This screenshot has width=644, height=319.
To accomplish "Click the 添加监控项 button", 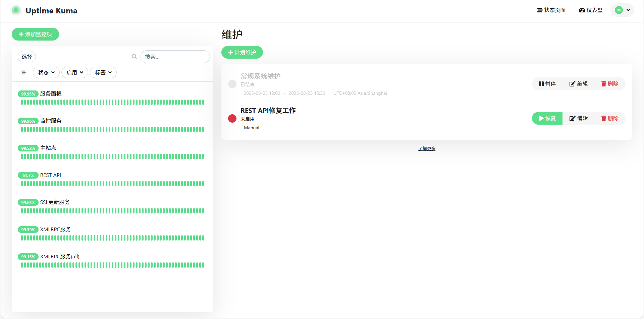I will point(35,34).
